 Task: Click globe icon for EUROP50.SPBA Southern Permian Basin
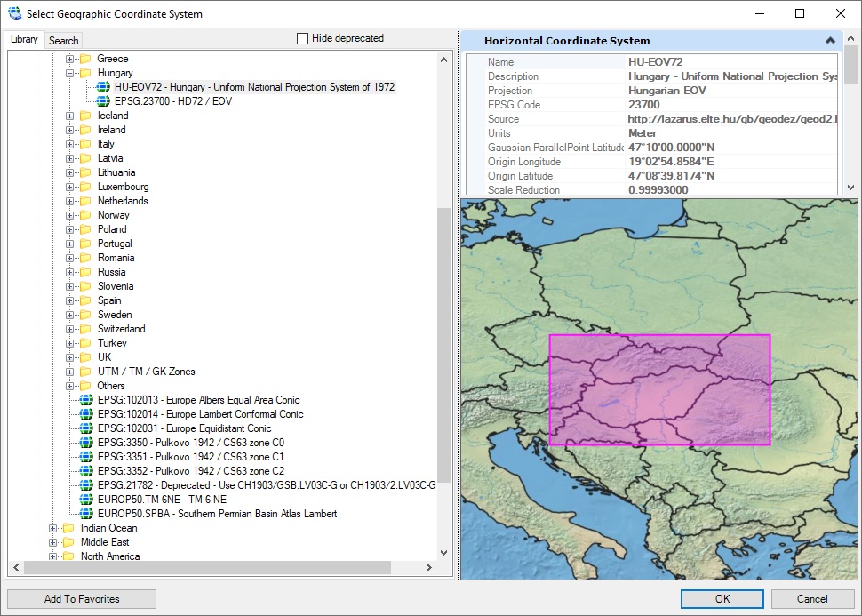coord(86,514)
